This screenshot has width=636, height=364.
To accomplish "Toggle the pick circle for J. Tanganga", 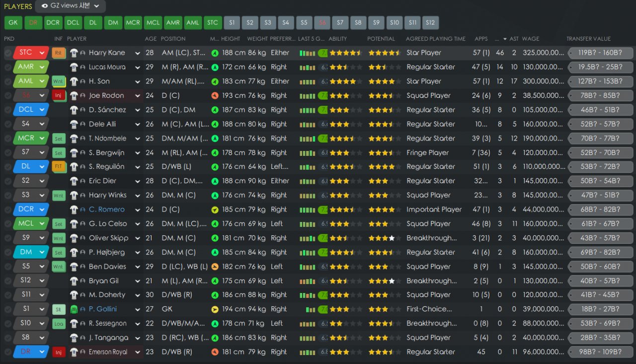I will click(x=8, y=338).
